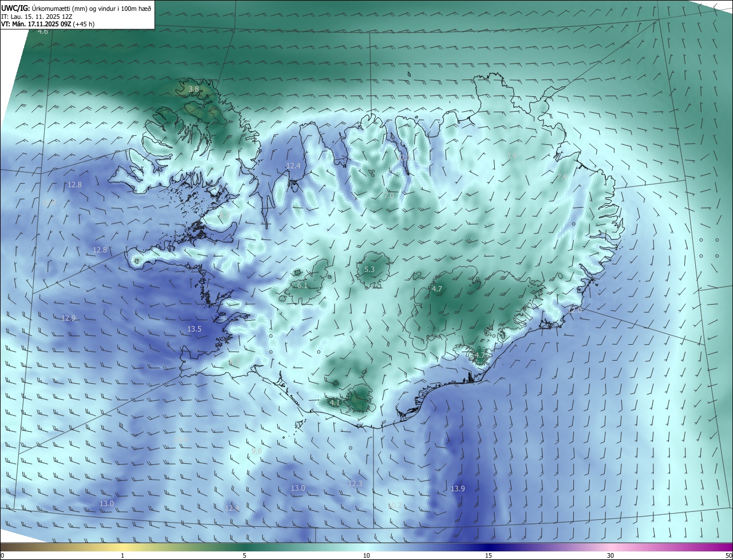
Task: Select the 5.3 value inside the glacier outline
Action: 369,269
